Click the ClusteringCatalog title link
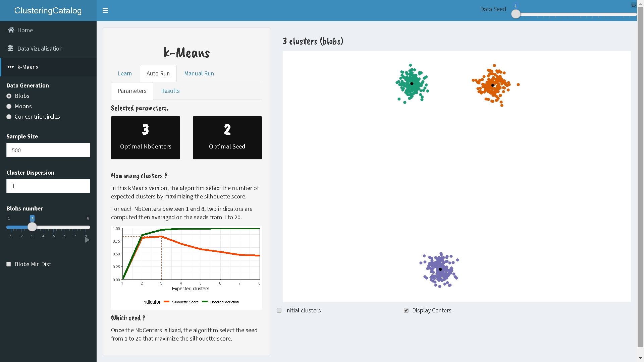Viewport: 644px width, 362px height. [x=48, y=10]
